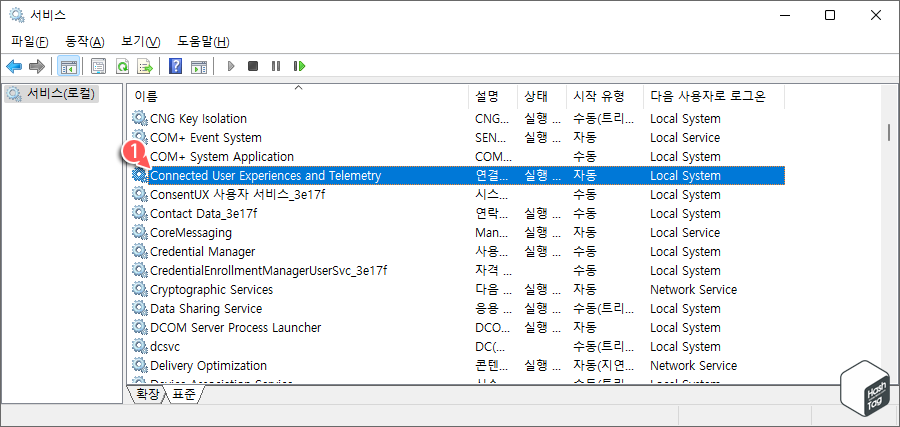Select the DCOM Server Process Launcher name
This screenshot has height=427, width=900.
[236, 327]
